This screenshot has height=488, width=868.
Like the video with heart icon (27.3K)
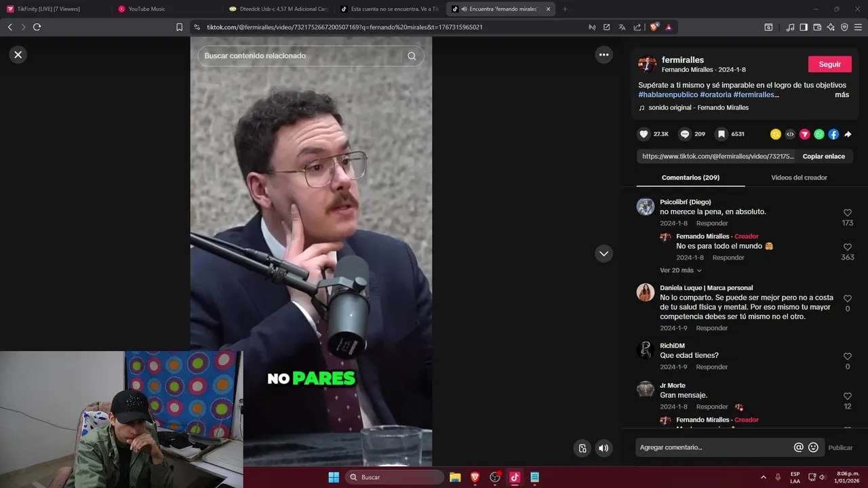(644, 134)
